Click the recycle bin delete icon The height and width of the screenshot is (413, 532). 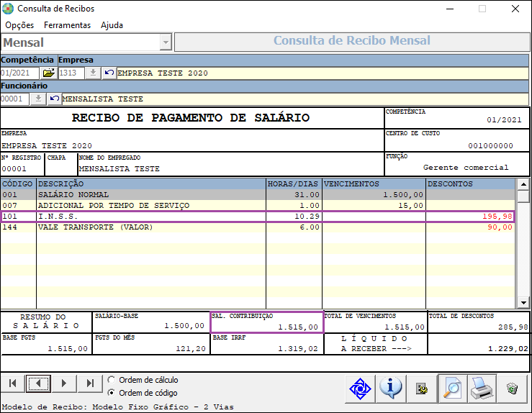513,389
